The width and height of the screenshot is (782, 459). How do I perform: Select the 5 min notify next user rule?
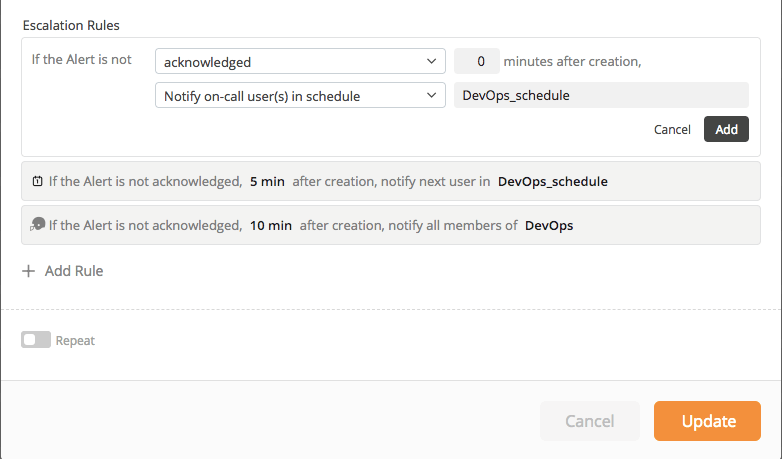coord(391,181)
